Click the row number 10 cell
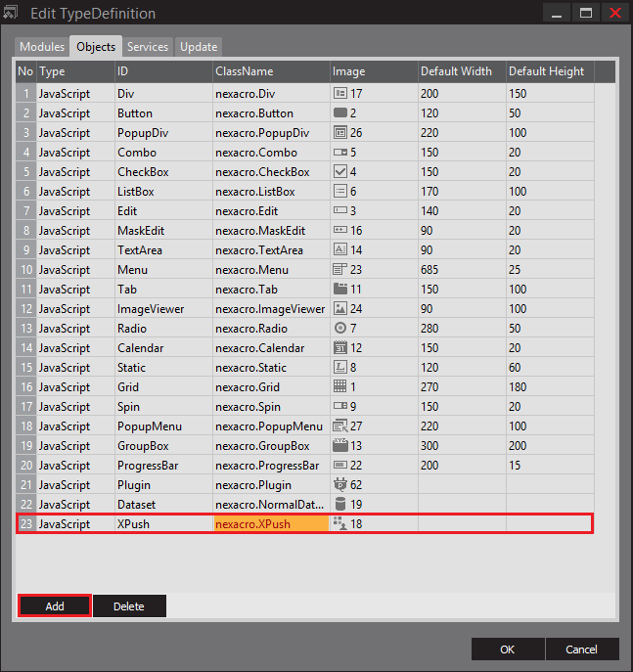 pyautogui.click(x=26, y=270)
